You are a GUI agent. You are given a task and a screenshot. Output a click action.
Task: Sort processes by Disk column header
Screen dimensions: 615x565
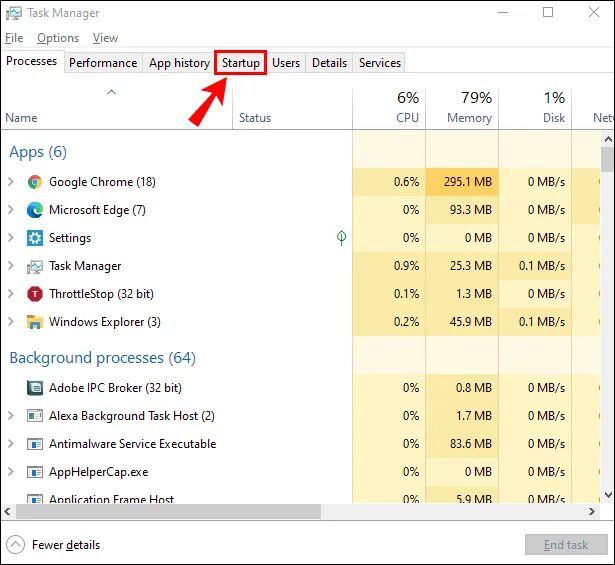coord(535,109)
